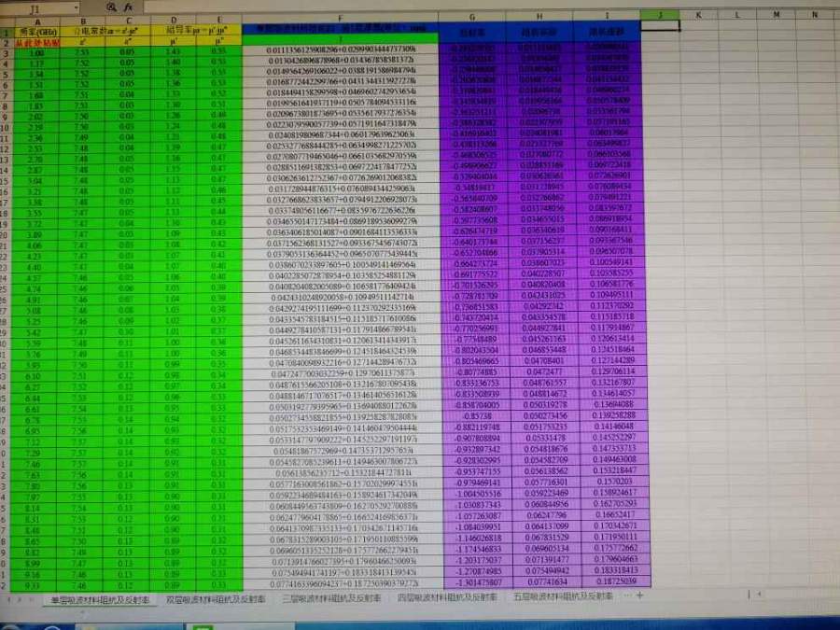This screenshot has height=630, width=840.
Task: Click the 介电常数 merged header cell
Action: 105,31
